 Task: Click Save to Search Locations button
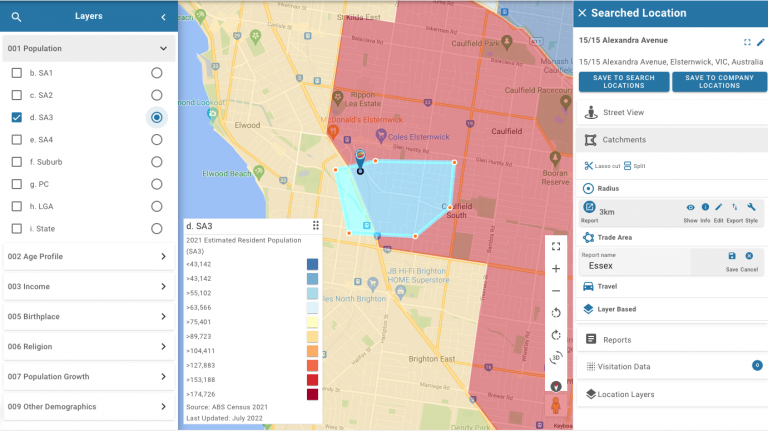click(x=623, y=82)
